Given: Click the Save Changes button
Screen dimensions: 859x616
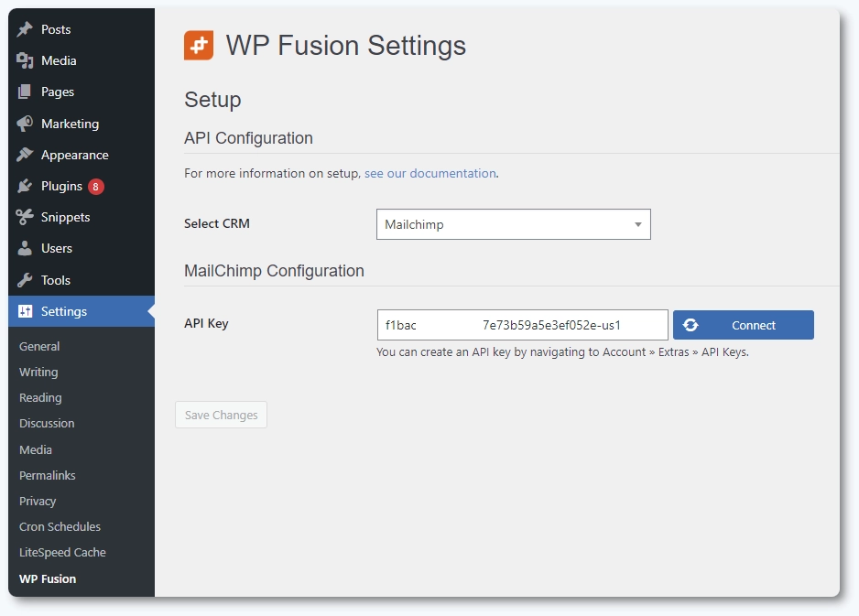Looking at the screenshot, I should pos(221,415).
